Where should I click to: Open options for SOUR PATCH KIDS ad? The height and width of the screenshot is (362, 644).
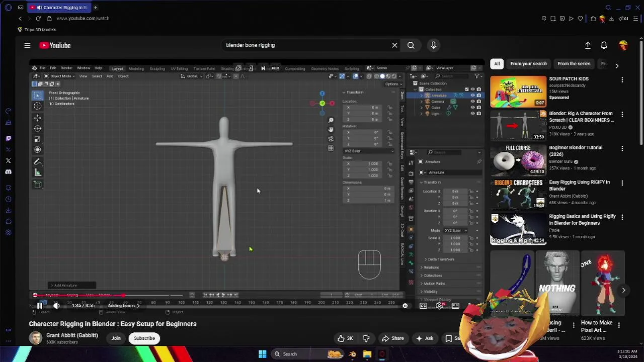(x=622, y=80)
